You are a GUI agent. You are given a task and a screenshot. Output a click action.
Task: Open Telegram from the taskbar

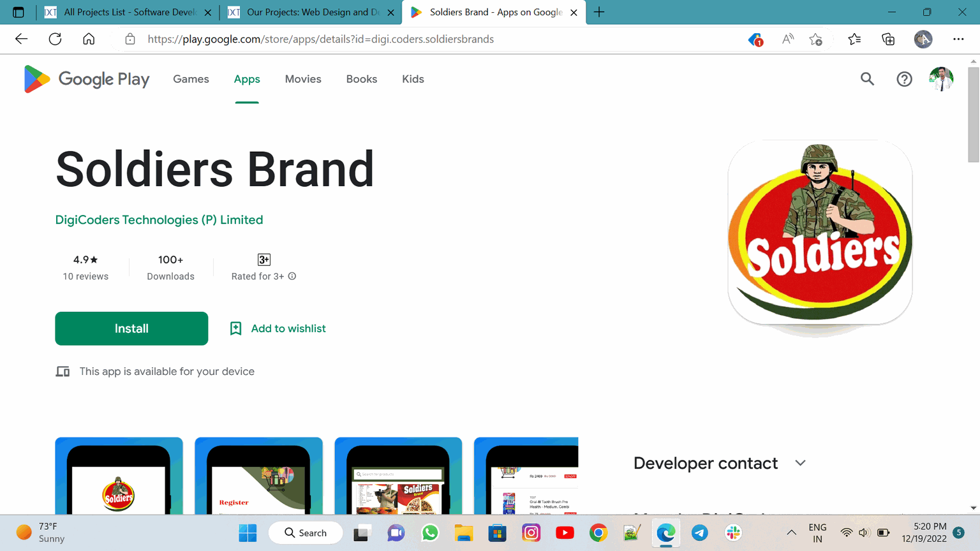tap(700, 533)
